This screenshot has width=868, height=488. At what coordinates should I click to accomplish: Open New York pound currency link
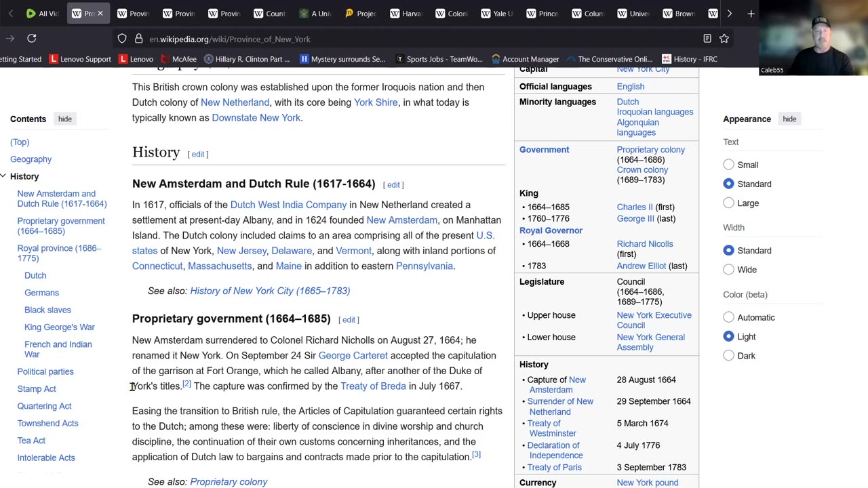(648, 483)
